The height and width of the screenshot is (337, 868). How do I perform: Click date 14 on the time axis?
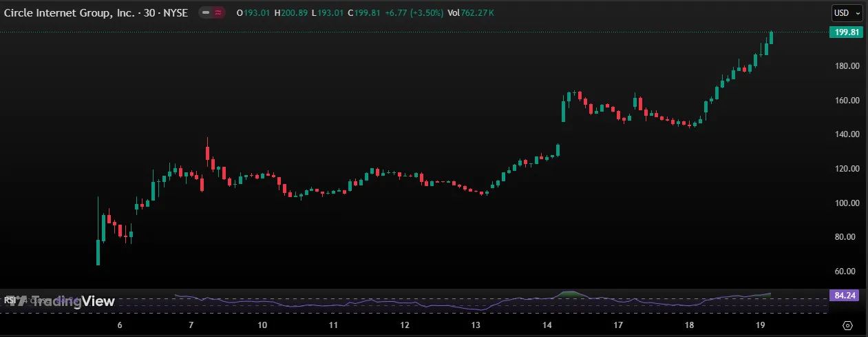click(547, 325)
